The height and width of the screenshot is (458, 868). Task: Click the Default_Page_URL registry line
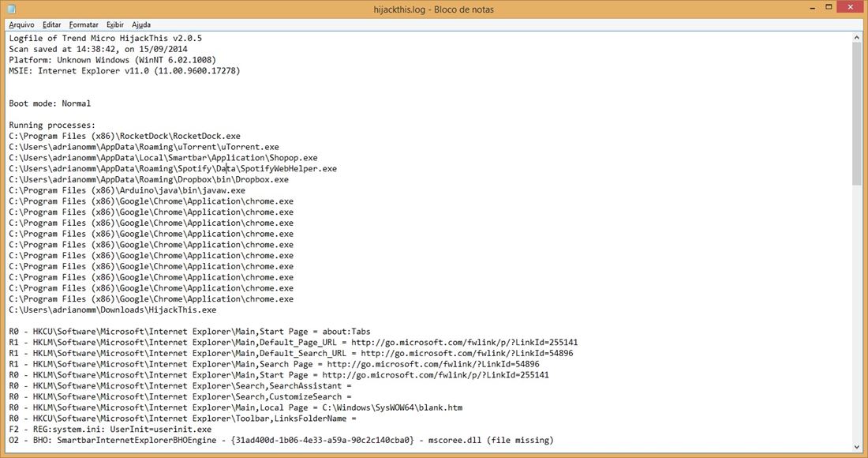tap(294, 342)
